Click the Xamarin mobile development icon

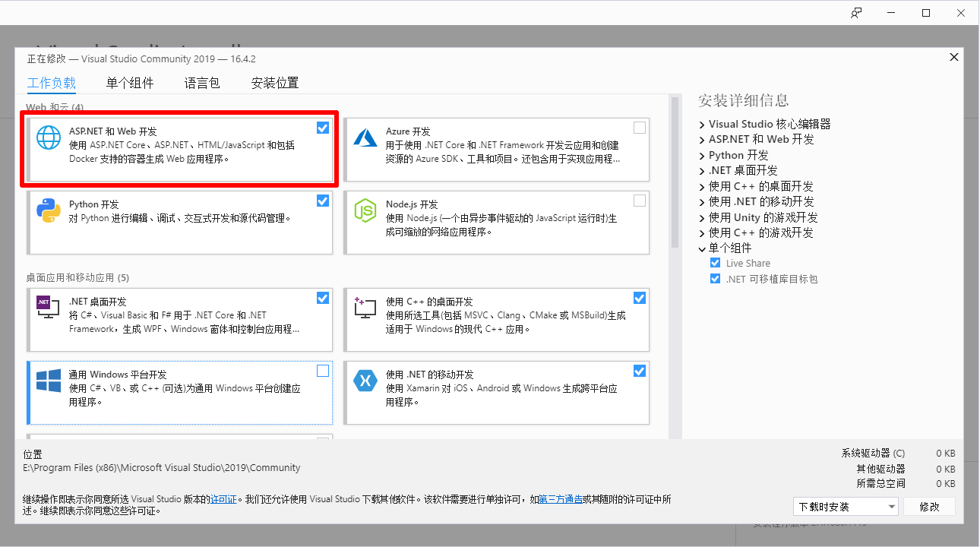coord(365,381)
